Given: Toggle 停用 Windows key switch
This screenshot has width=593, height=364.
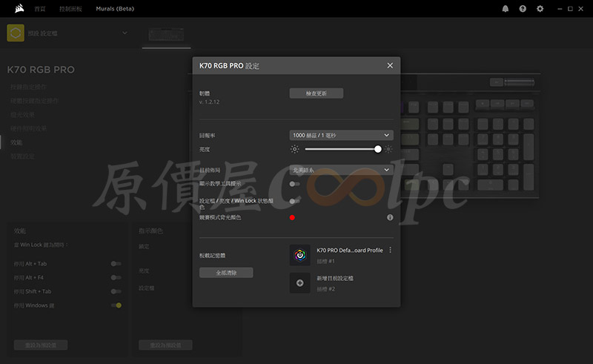Looking at the screenshot, I should (x=116, y=305).
